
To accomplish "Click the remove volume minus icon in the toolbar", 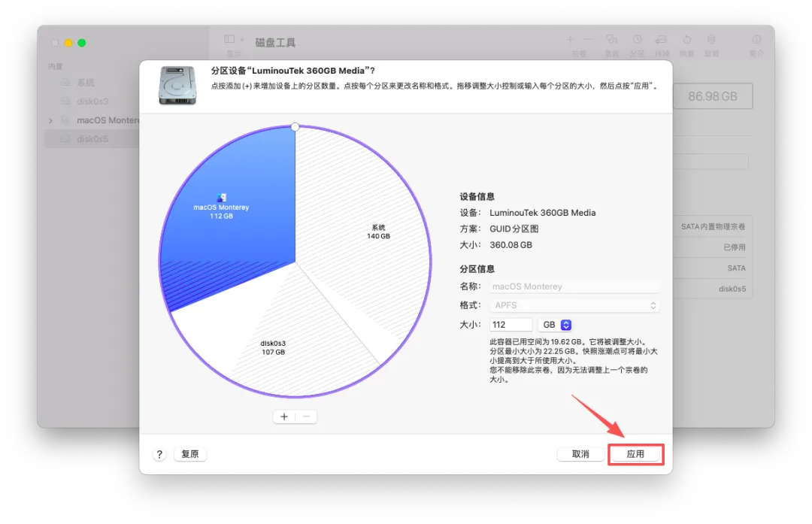I will pos(587,39).
